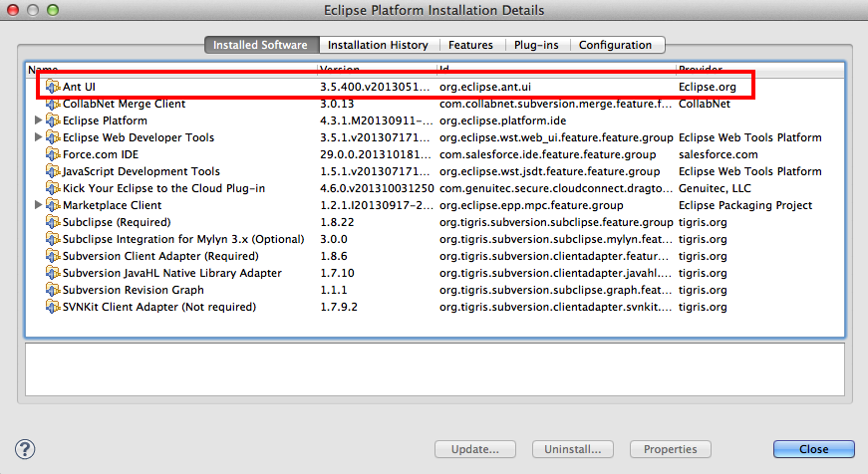This screenshot has height=474, width=868.
Task: Click the CollabNet provider cell
Action: pos(705,104)
